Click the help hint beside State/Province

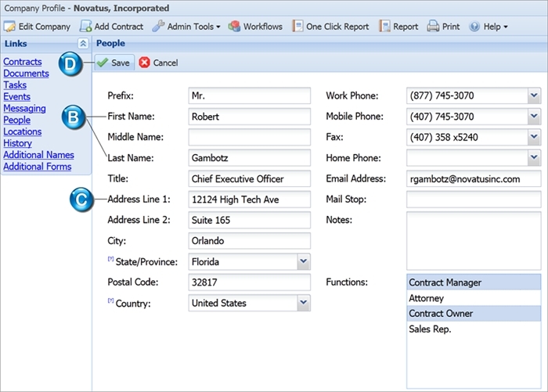point(110,259)
